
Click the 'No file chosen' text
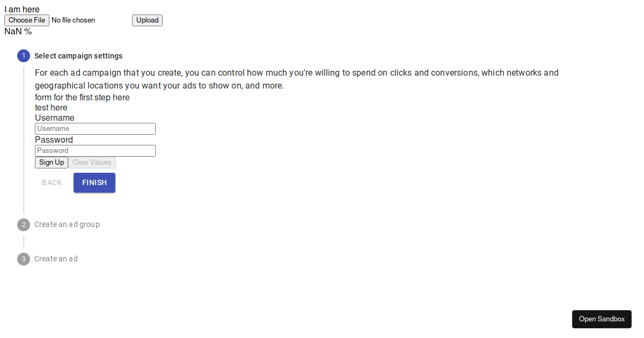[74, 20]
